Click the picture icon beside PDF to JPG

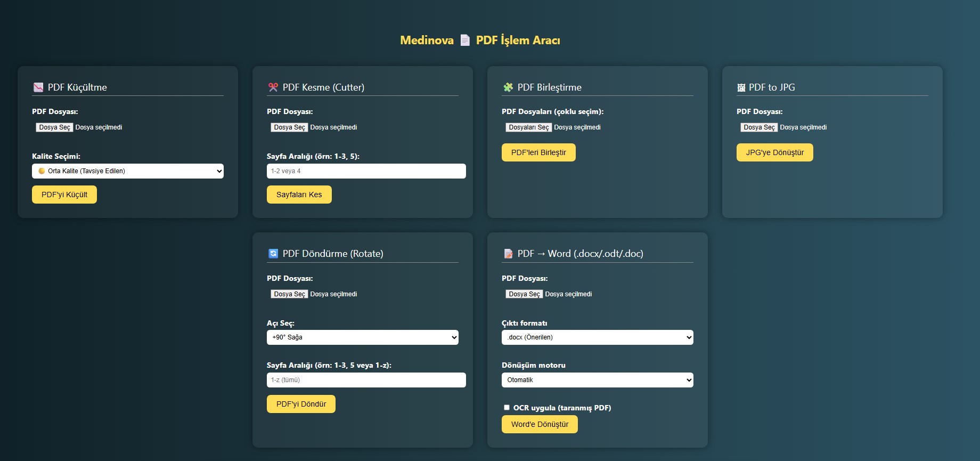(x=741, y=88)
